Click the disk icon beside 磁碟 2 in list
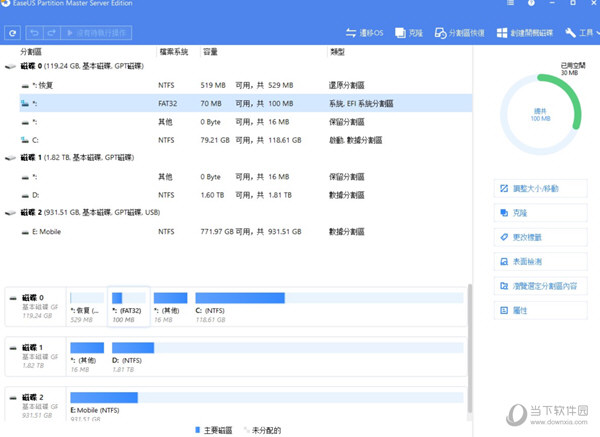The height and width of the screenshot is (437, 600). point(10,213)
